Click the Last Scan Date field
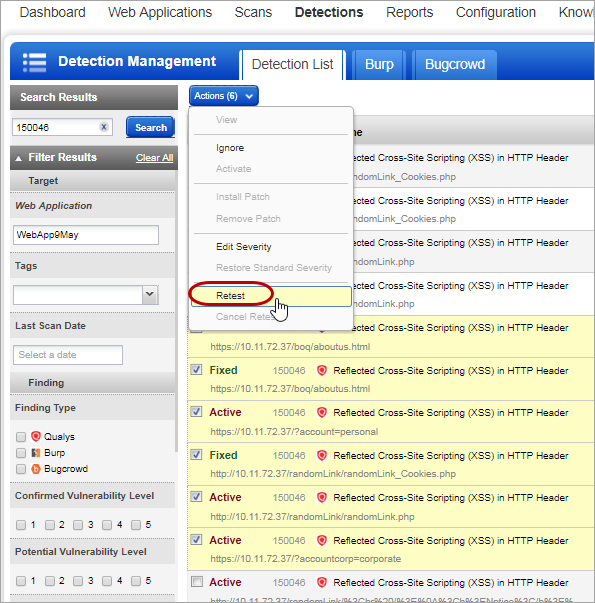595x603 pixels. pos(68,355)
